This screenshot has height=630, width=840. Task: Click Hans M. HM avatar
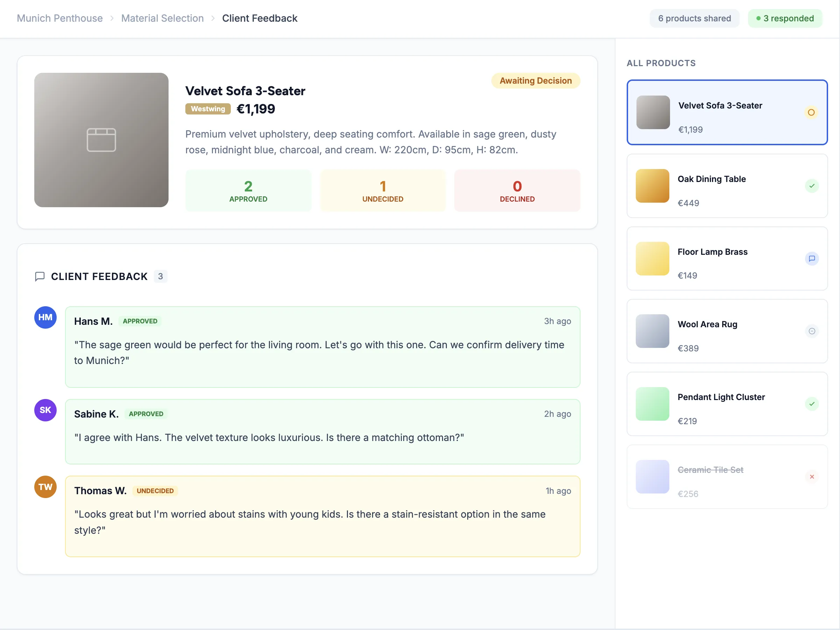click(x=45, y=317)
